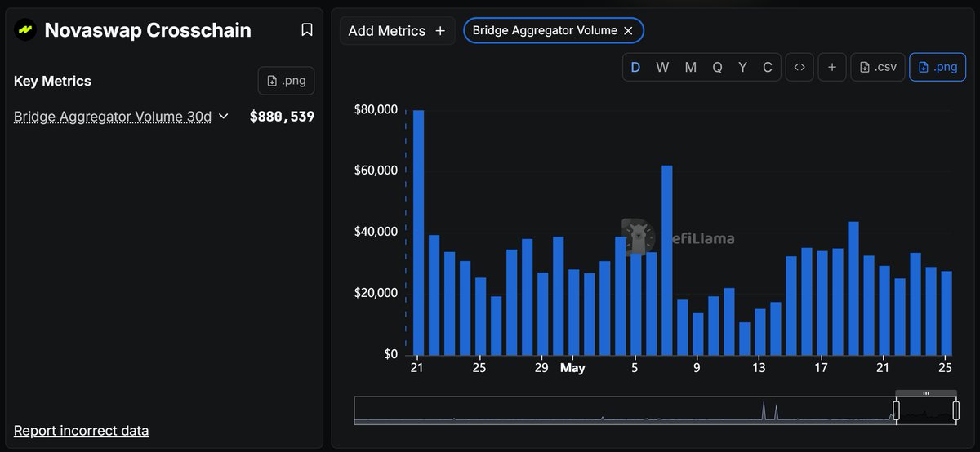Export chart data as .csv
The width and height of the screenshot is (980, 452).
pyautogui.click(x=878, y=67)
